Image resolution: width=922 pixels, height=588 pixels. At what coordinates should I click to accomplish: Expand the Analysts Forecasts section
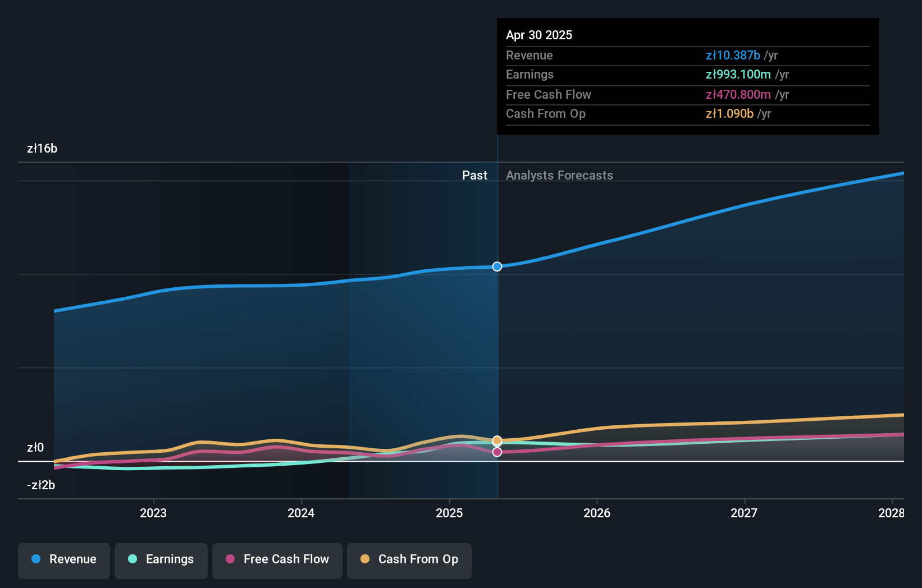[559, 175]
